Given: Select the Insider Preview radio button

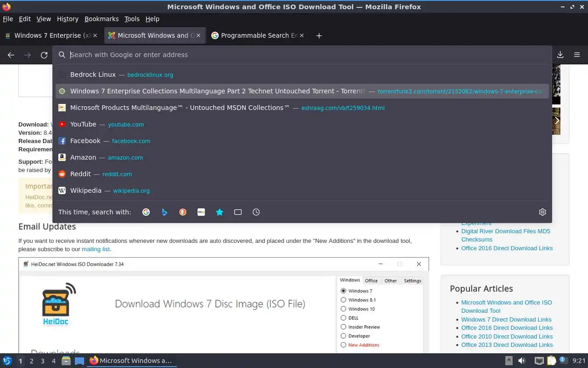Looking at the screenshot, I should coord(343,327).
